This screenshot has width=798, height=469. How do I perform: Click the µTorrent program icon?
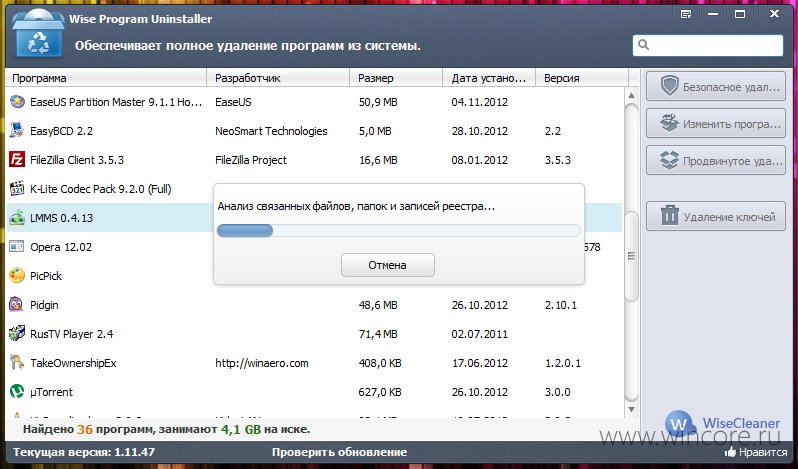point(17,392)
